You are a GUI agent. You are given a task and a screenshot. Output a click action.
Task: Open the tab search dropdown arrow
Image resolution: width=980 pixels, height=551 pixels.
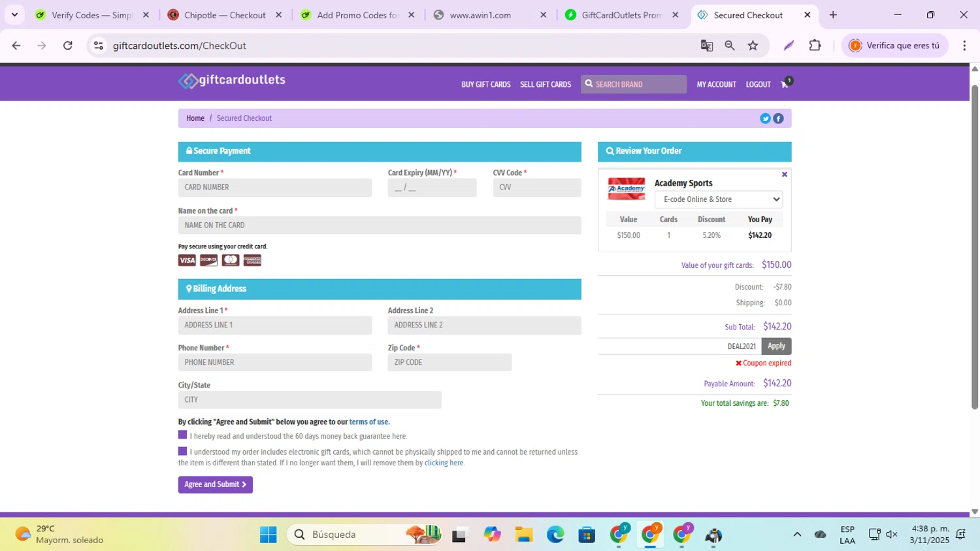[x=14, y=14]
